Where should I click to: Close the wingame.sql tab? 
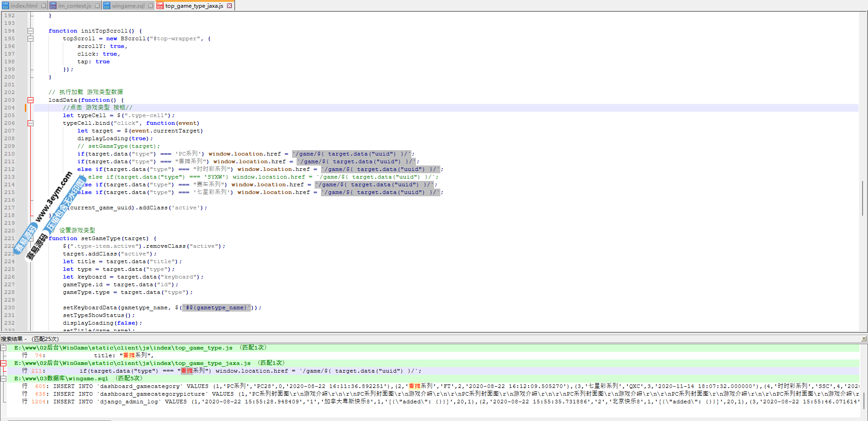pos(151,6)
